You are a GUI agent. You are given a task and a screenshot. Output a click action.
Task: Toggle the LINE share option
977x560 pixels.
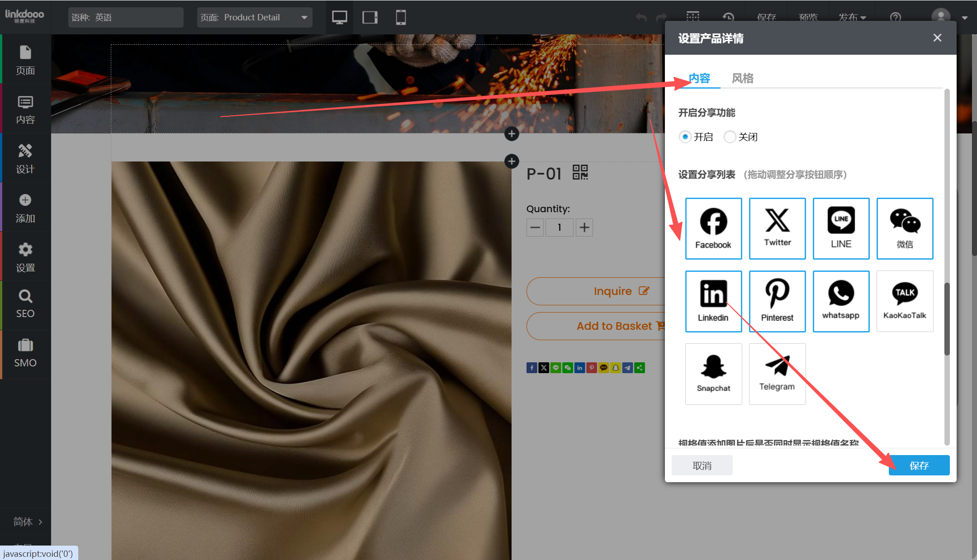click(x=841, y=228)
